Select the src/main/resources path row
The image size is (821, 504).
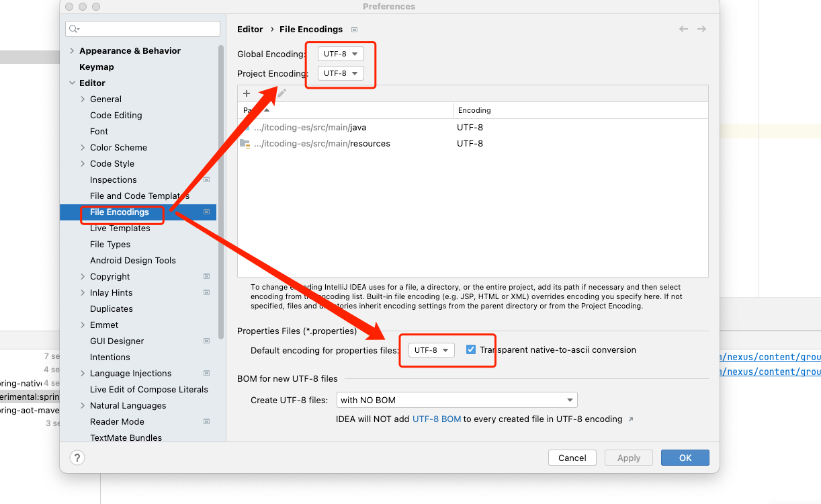473,143
